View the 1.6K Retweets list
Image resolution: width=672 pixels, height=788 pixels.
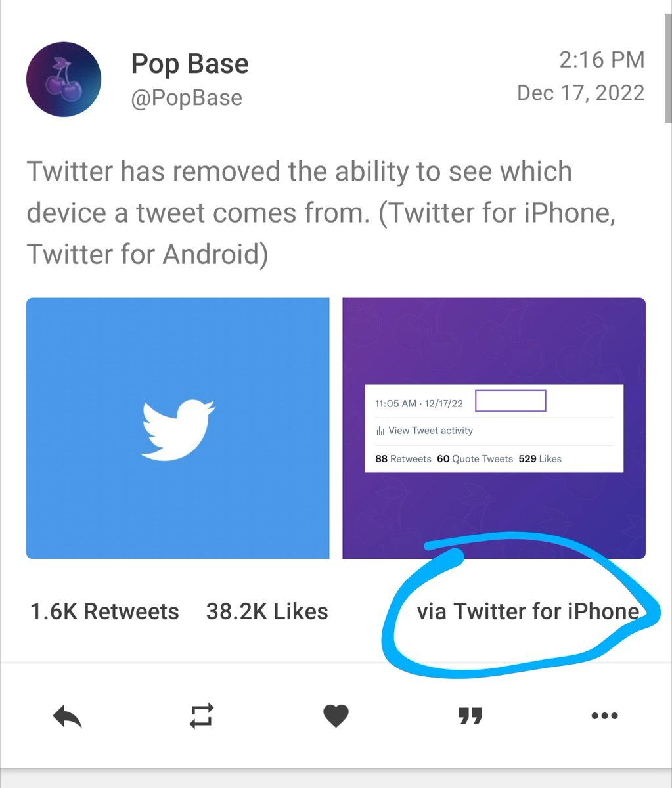pyautogui.click(x=104, y=612)
